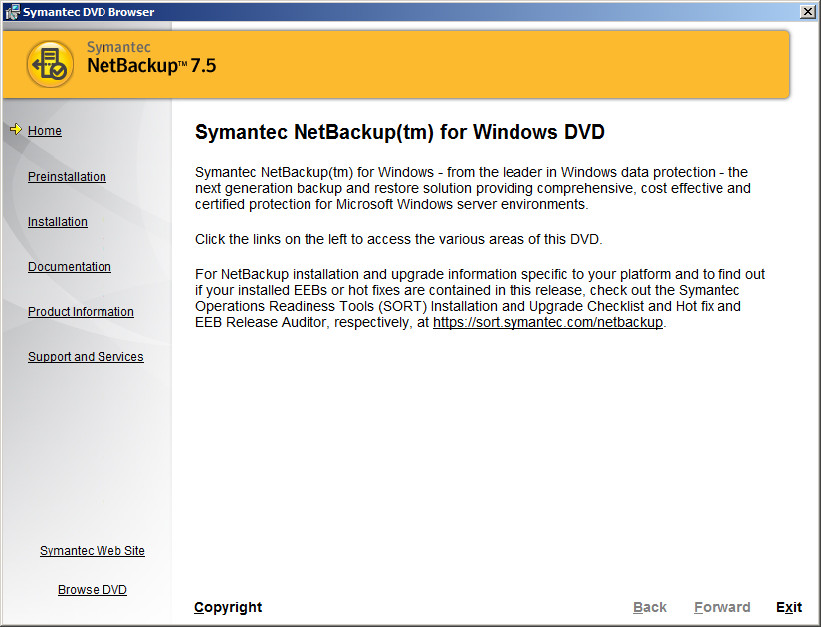Viewport: 821px width, 627px height.
Task: Click the Back navigation button
Action: coord(649,607)
